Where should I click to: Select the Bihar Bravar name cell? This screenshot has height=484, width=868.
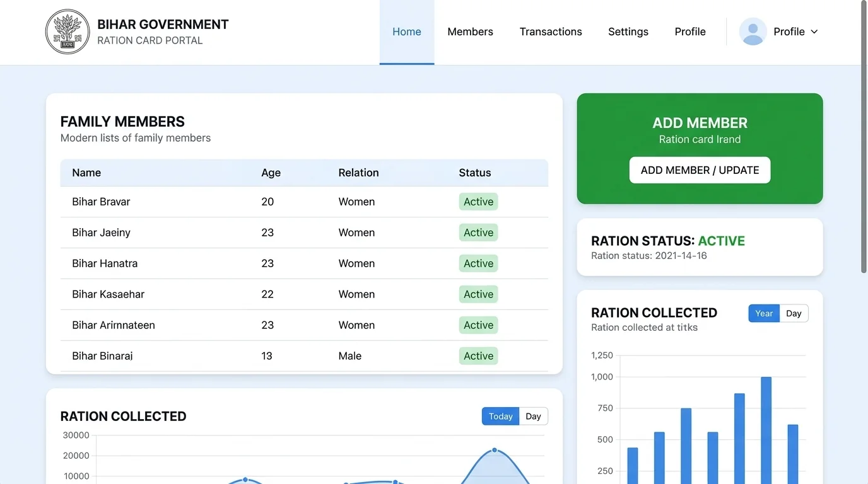coord(101,202)
